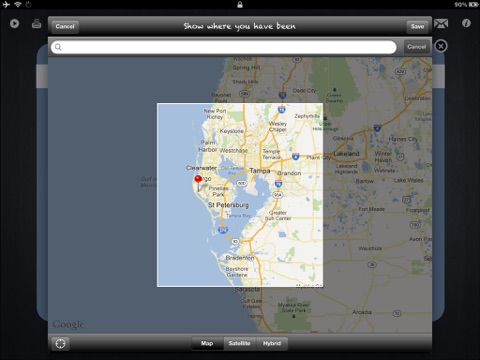Screen dimensions: 480x360
Task: Click the Lake Wales map label
Action: tap(408, 180)
